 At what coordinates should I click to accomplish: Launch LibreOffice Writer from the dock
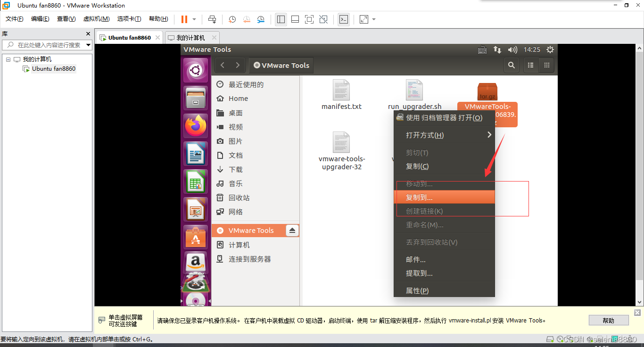pyautogui.click(x=196, y=154)
